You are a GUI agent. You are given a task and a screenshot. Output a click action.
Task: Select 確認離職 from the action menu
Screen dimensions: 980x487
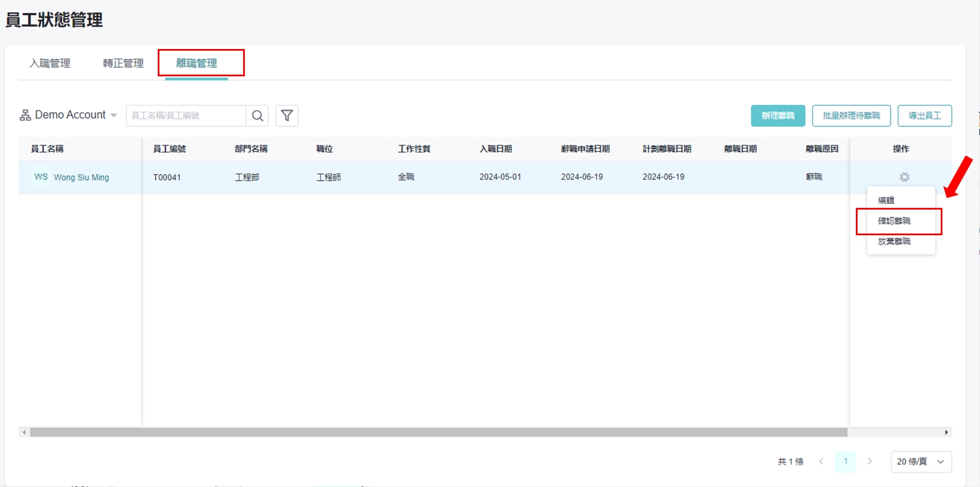click(x=894, y=221)
